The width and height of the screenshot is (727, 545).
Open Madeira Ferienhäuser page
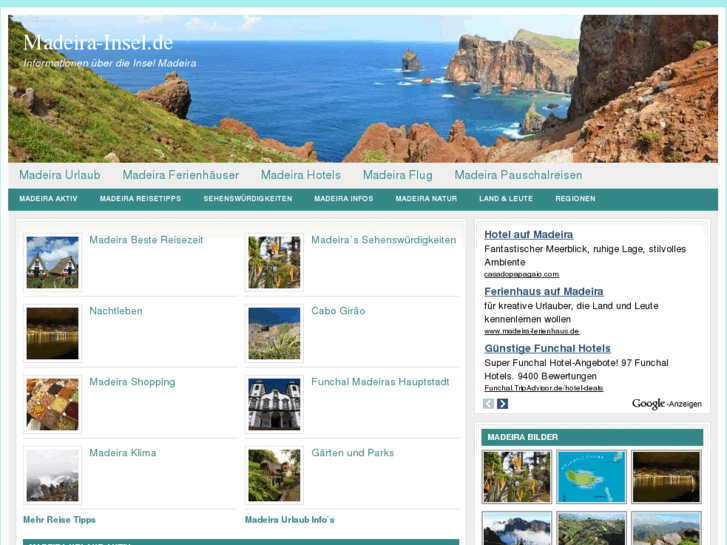181,175
